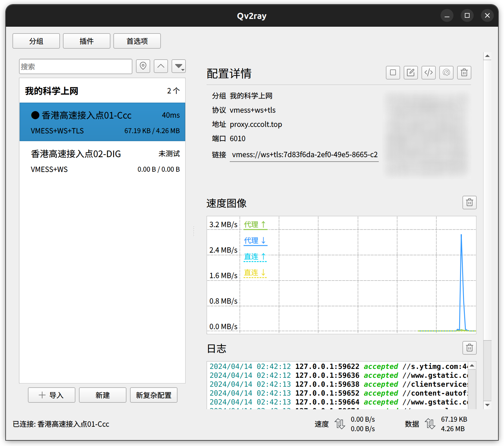Screen dimensions: 504x446
Task: Click the 已连接 connection status text
Action: coord(61,424)
